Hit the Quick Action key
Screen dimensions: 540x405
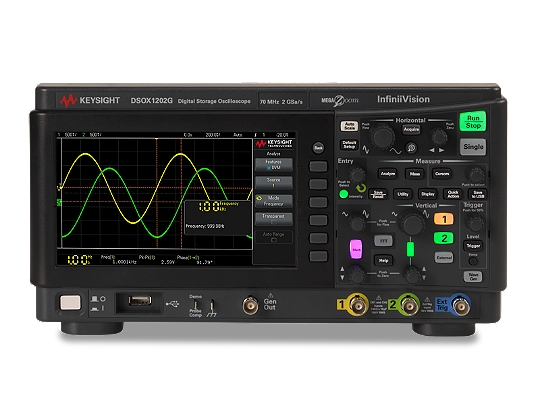coord(453,194)
